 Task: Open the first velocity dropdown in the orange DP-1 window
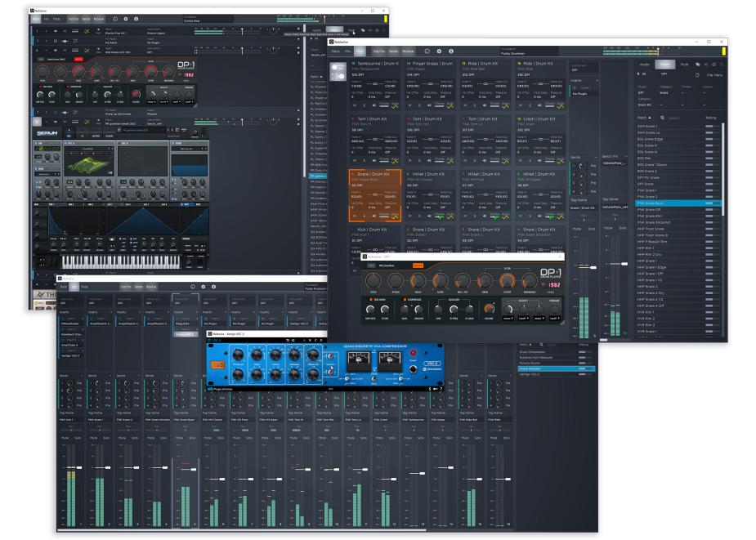pyautogui.click(x=508, y=319)
